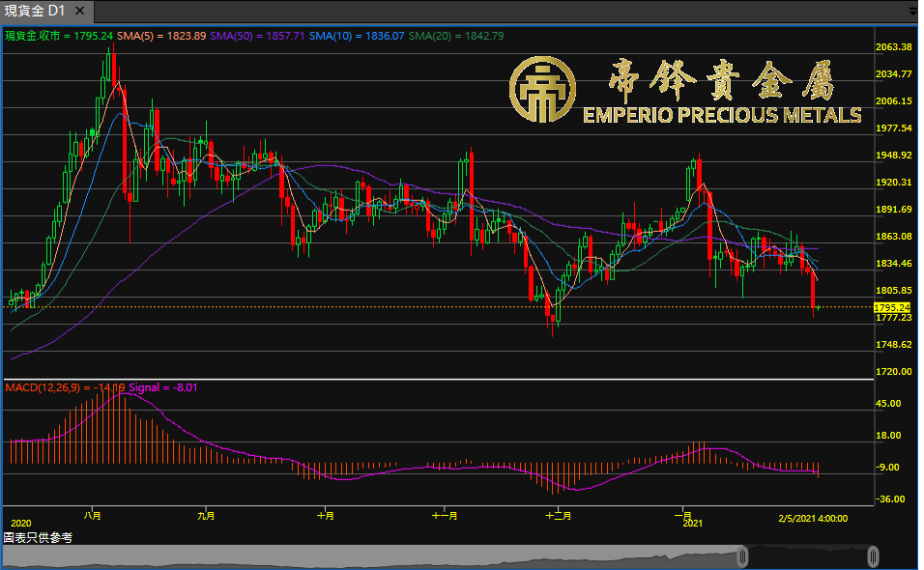Click the 八月 marker on the time axis
The width and height of the screenshot is (924, 570).
[94, 515]
